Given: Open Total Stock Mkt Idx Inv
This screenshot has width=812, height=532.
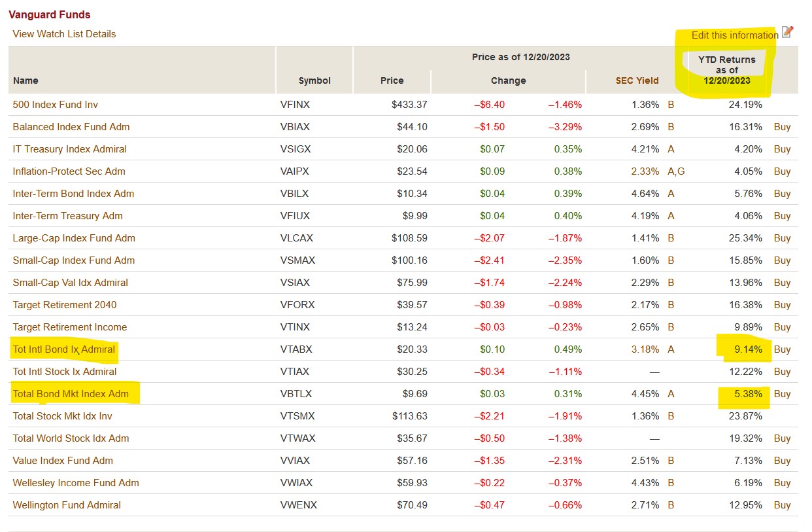Looking at the screenshot, I should 63,416.
